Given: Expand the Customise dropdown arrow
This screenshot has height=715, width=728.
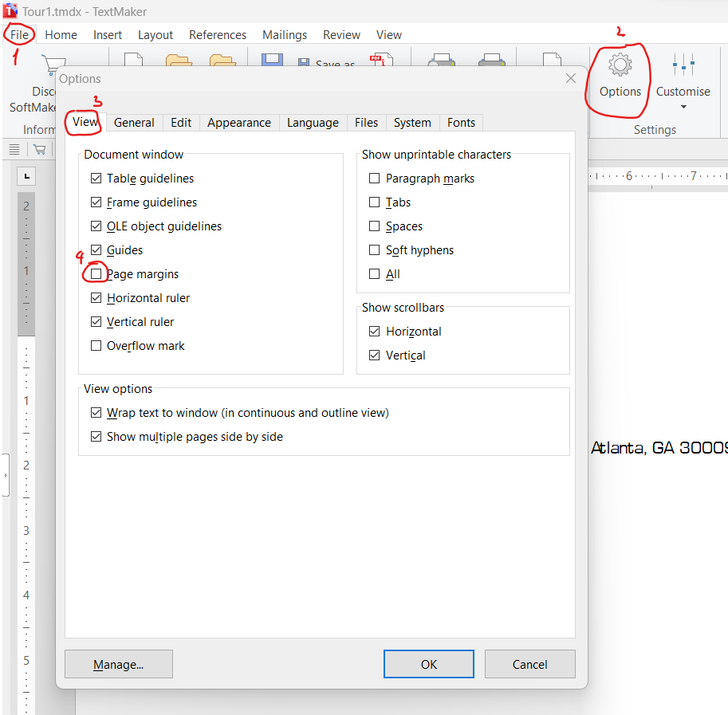Looking at the screenshot, I should click(x=683, y=107).
